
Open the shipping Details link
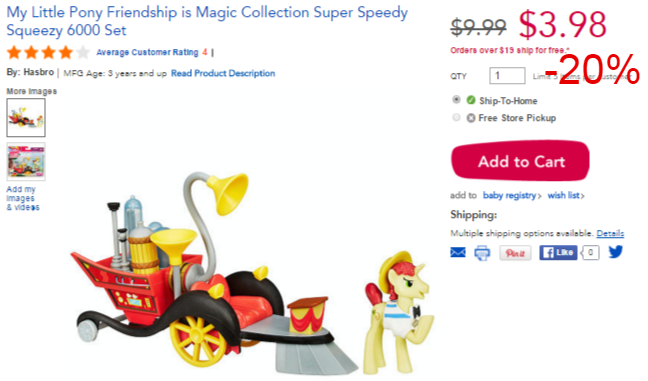pos(610,233)
